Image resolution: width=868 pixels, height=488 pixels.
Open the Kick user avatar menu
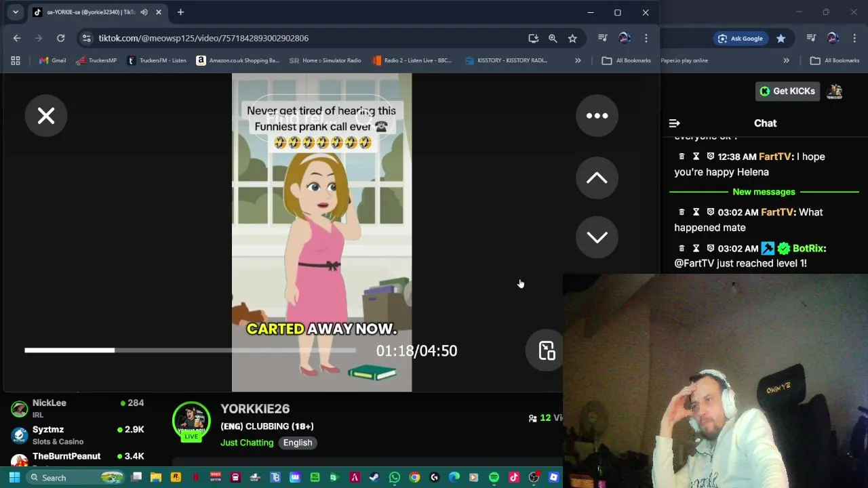pyautogui.click(x=835, y=91)
